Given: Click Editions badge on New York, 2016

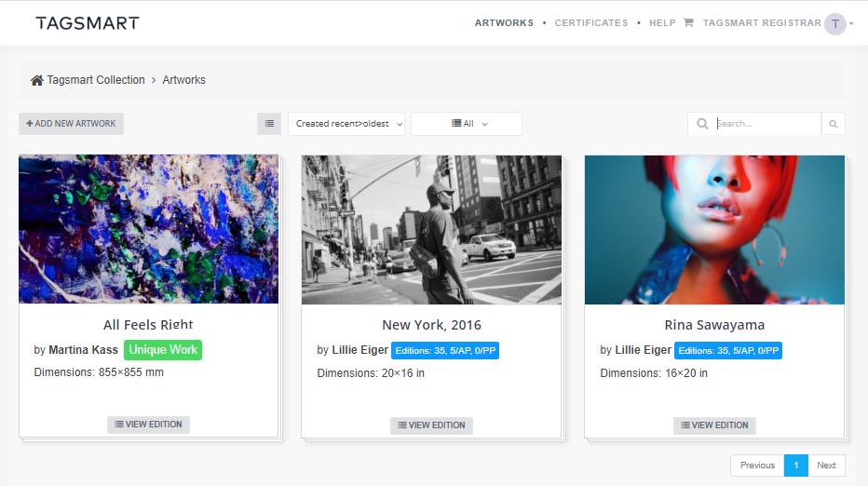Looking at the screenshot, I should coord(445,350).
